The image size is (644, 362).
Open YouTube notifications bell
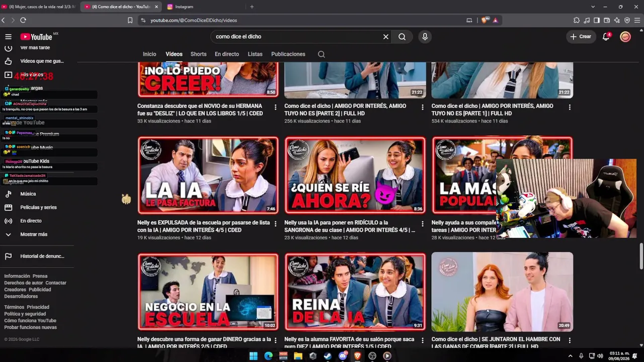(x=606, y=37)
